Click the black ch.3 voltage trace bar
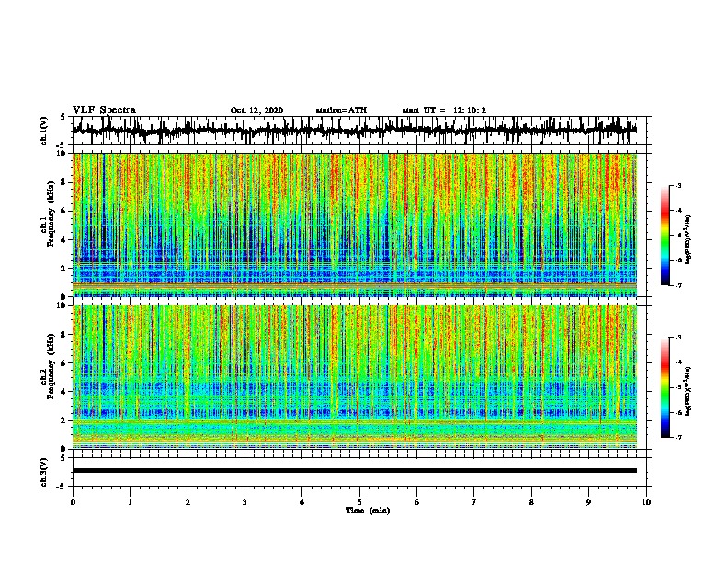The width and height of the screenshot is (728, 563). [x=355, y=471]
